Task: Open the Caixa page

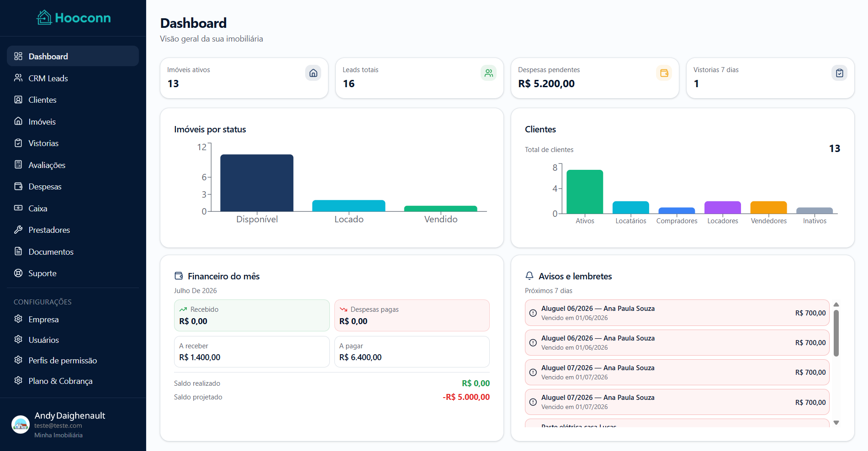Action: pyautogui.click(x=73, y=208)
